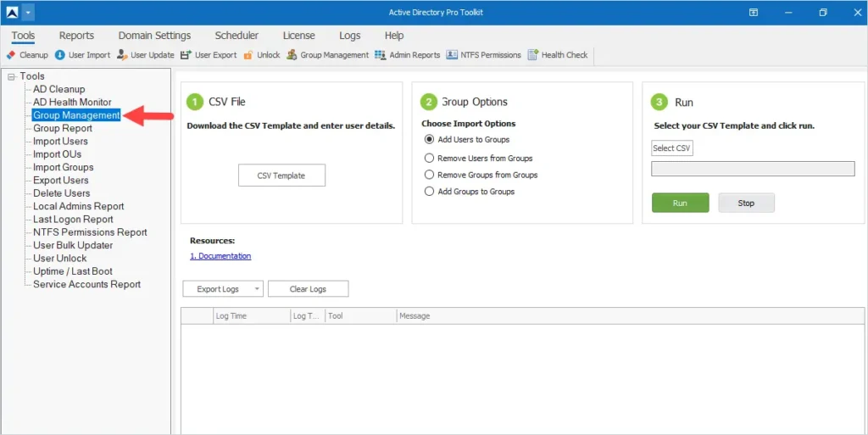Click the User Export save icon
Screen dimensions: 868x435
coord(186,55)
